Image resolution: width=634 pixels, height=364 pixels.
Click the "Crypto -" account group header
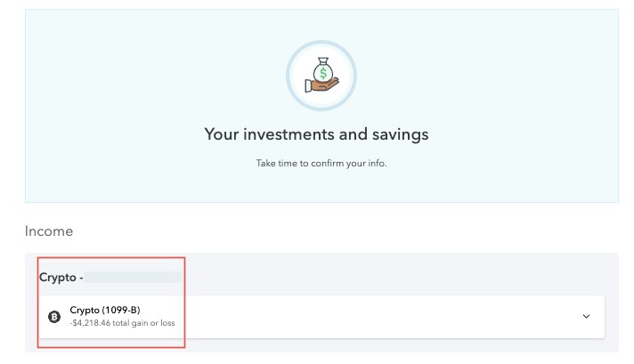61,277
